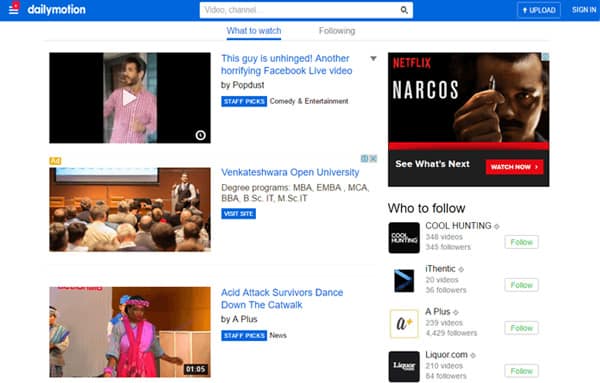Open Liquor.com channel avatar

[x=404, y=367]
